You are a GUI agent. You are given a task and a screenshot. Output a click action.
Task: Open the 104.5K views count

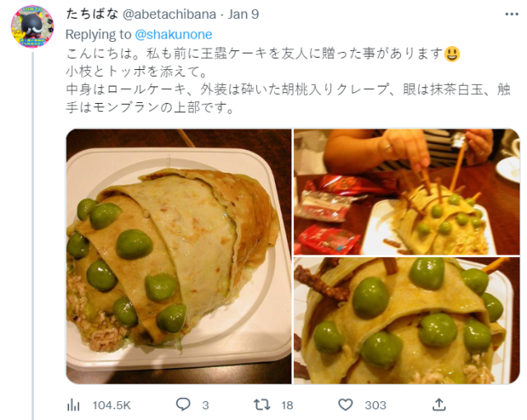tap(111, 405)
